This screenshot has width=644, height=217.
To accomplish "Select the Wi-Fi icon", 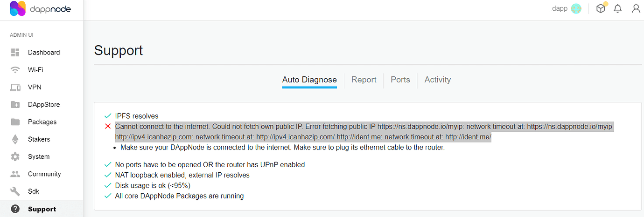I will [x=15, y=70].
